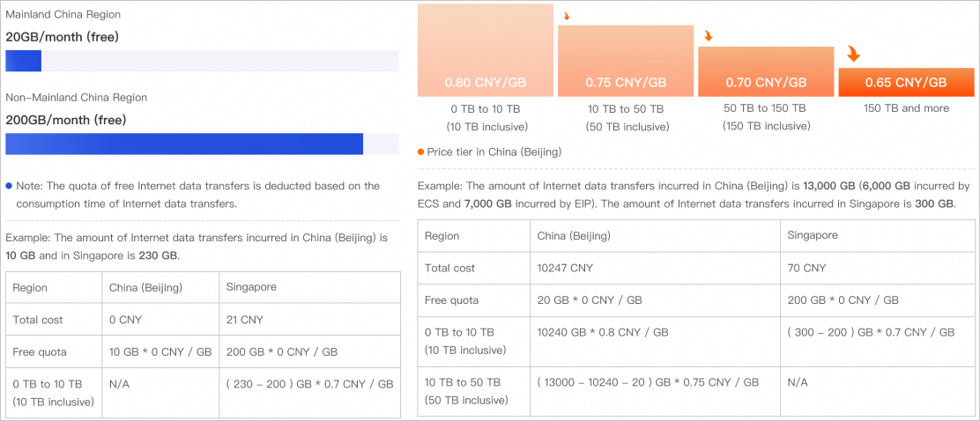Click the medium orange arrow above 0.70 tier
980x421 pixels.
pyautogui.click(x=709, y=36)
